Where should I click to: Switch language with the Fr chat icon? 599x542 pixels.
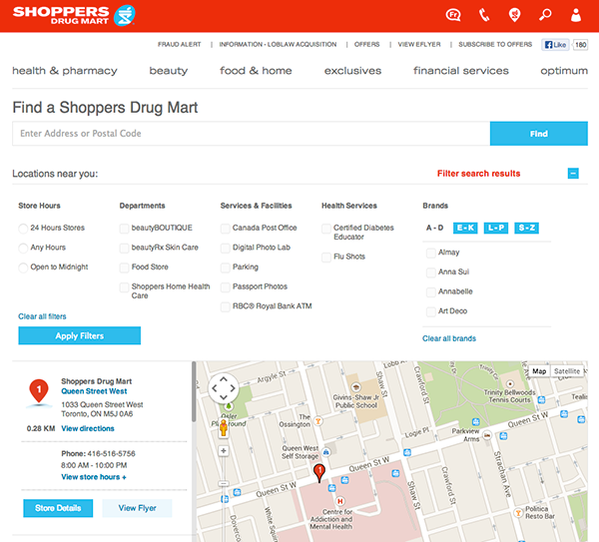(x=453, y=15)
